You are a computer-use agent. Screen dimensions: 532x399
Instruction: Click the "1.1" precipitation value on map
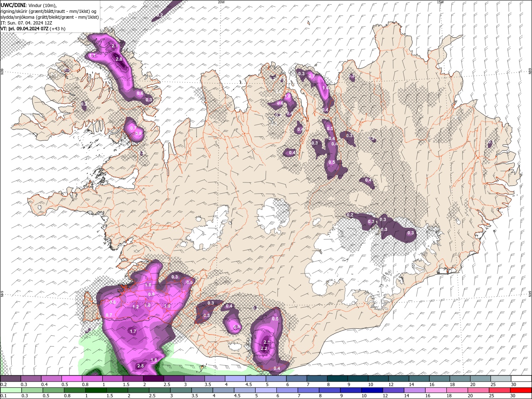coord(93,56)
